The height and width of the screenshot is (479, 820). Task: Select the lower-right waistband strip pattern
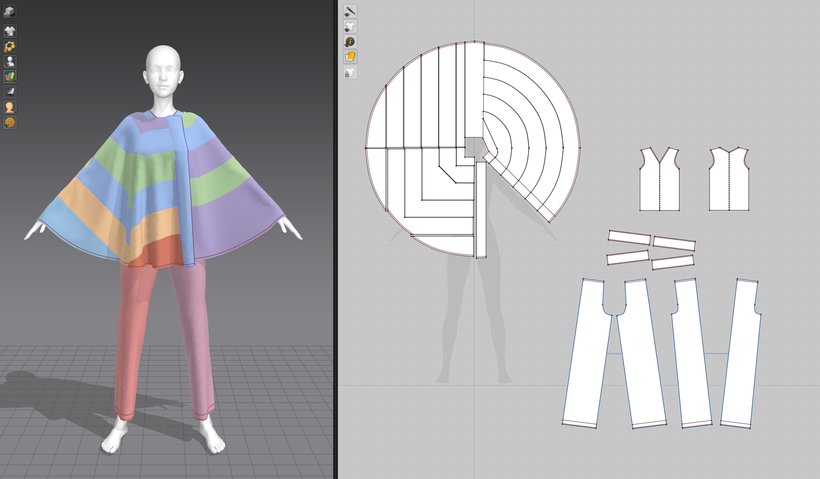click(673, 262)
